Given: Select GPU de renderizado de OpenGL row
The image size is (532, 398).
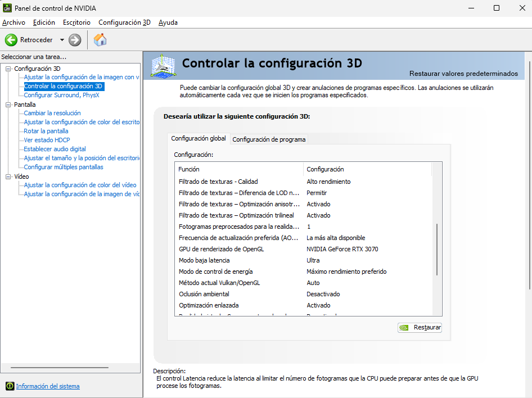Looking at the screenshot, I should pyautogui.click(x=304, y=249).
